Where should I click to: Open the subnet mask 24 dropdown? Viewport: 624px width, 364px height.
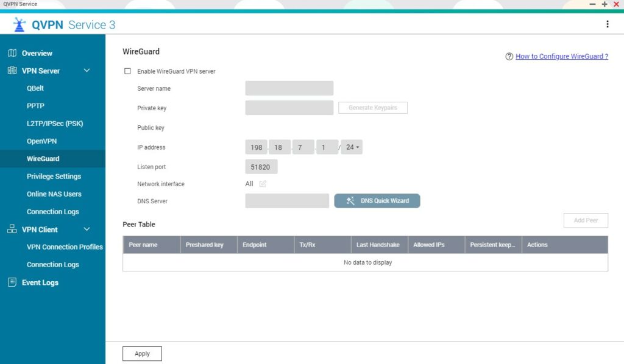pos(352,147)
